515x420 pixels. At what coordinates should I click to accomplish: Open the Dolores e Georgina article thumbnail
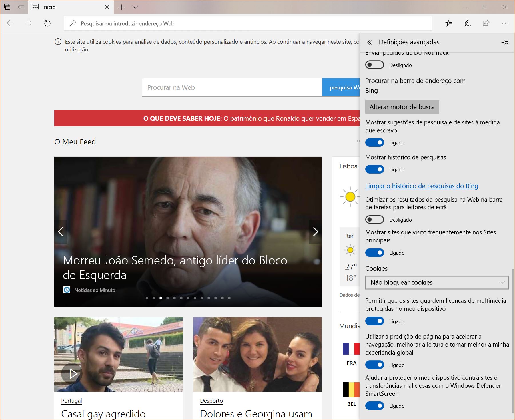[257, 354]
